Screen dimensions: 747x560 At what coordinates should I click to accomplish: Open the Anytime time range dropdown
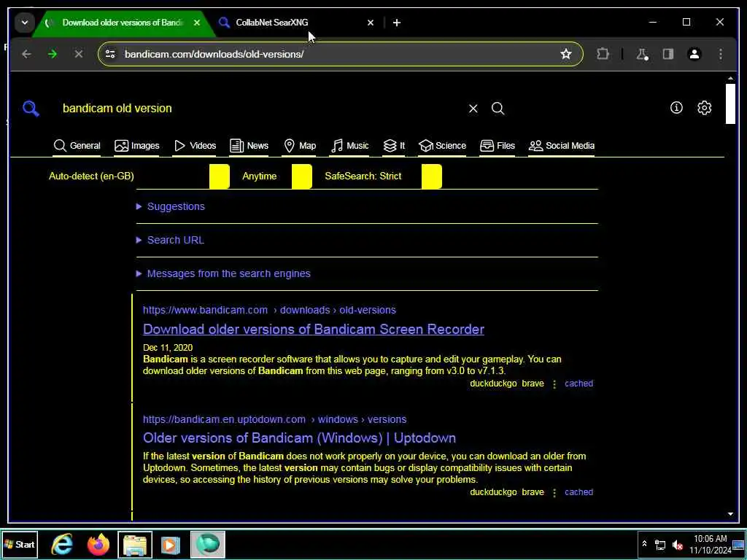coord(276,176)
